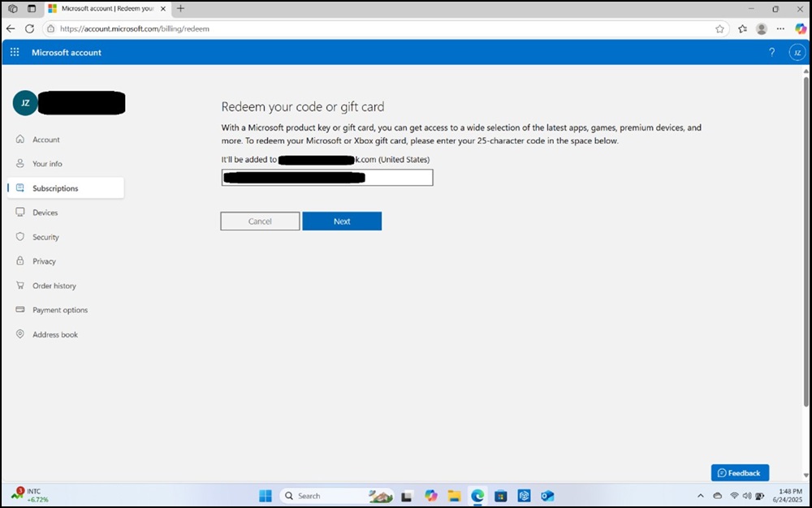Select Devices in the sidebar
812x508 pixels.
pos(46,212)
